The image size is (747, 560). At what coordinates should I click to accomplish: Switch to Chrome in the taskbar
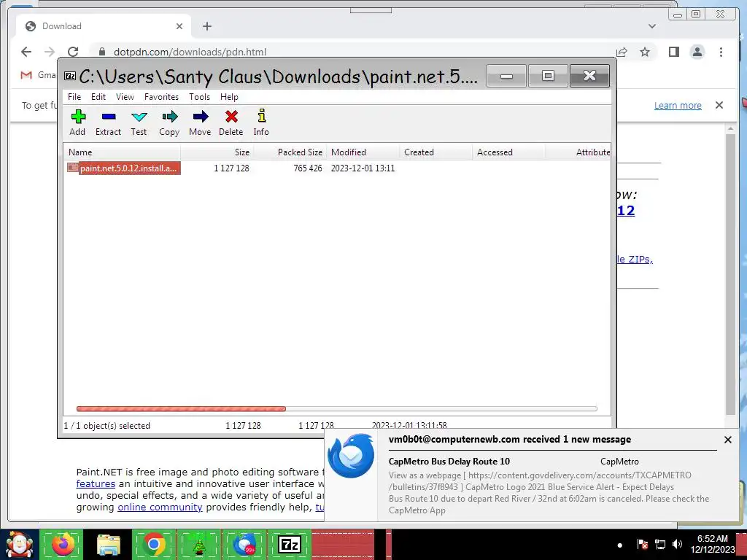154,545
